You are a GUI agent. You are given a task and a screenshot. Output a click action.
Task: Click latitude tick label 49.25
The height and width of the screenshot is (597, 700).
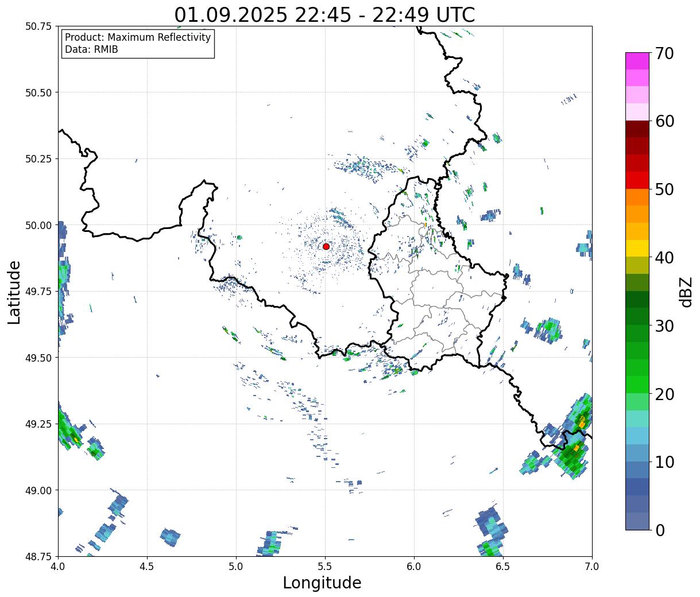pyautogui.click(x=38, y=424)
